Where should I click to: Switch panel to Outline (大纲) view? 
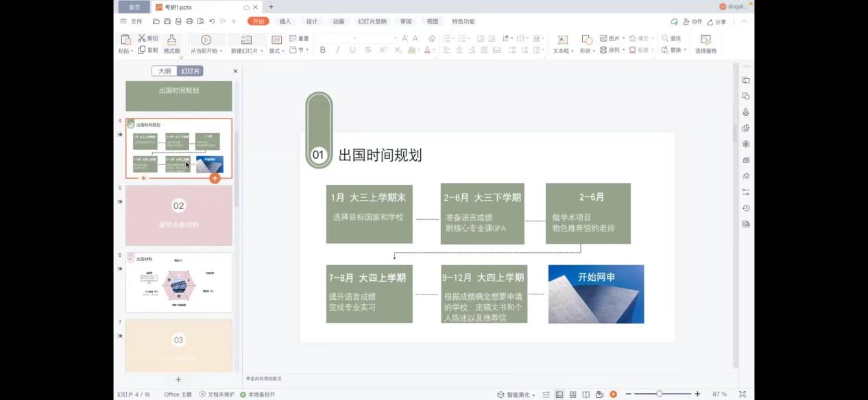pyautogui.click(x=165, y=71)
